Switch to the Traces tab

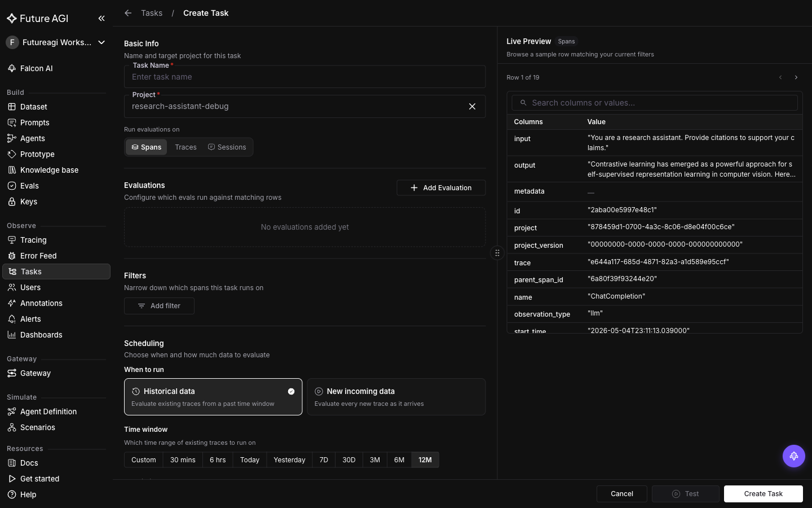point(186,147)
